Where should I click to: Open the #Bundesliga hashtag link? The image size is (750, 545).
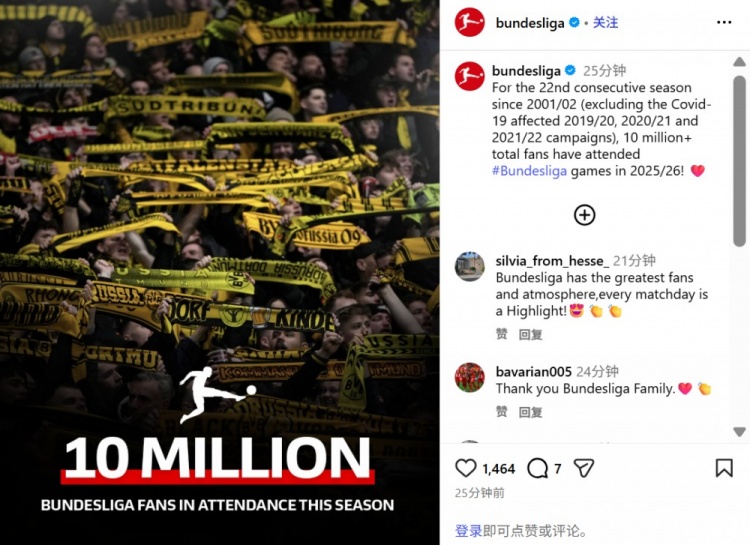529,171
